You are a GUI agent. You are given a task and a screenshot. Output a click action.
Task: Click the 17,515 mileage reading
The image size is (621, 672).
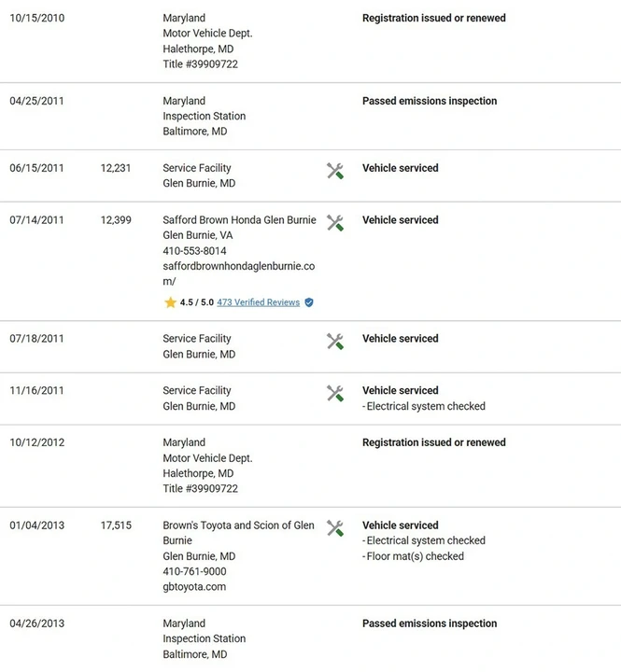click(x=116, y=525)
